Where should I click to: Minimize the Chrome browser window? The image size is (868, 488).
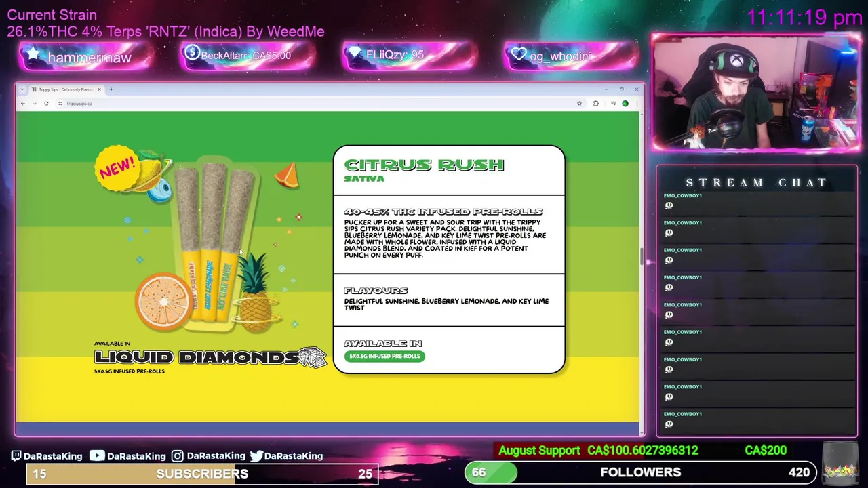point(606,89)
